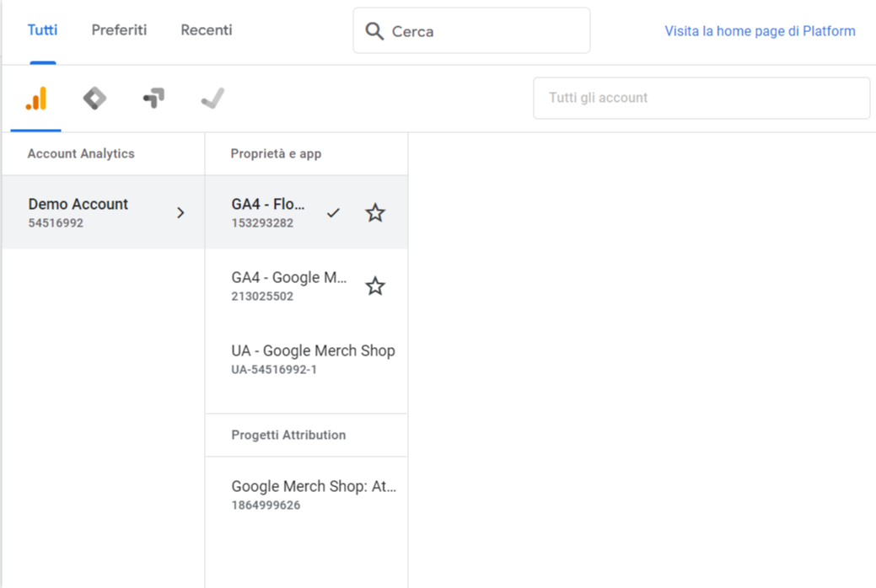The image size is (876, 588).
Task: Click the Proprietà e app header
Action: tap(276, 153)
